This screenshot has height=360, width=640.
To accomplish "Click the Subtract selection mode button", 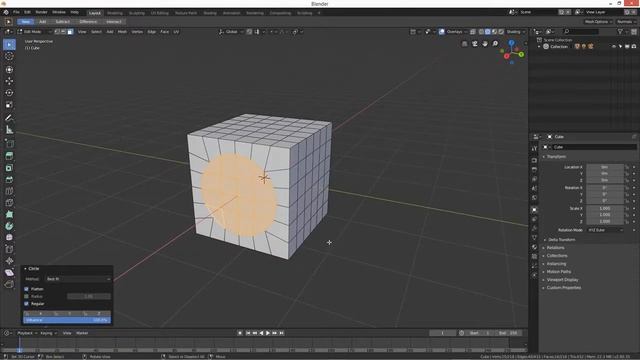I will coord(62,22).
